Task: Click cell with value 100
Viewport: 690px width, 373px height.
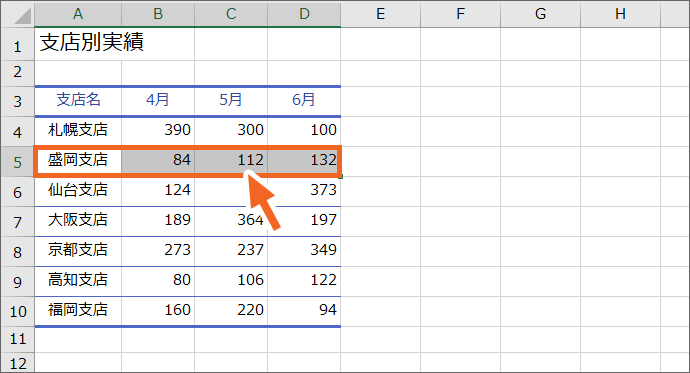Action: pos(304,132)
